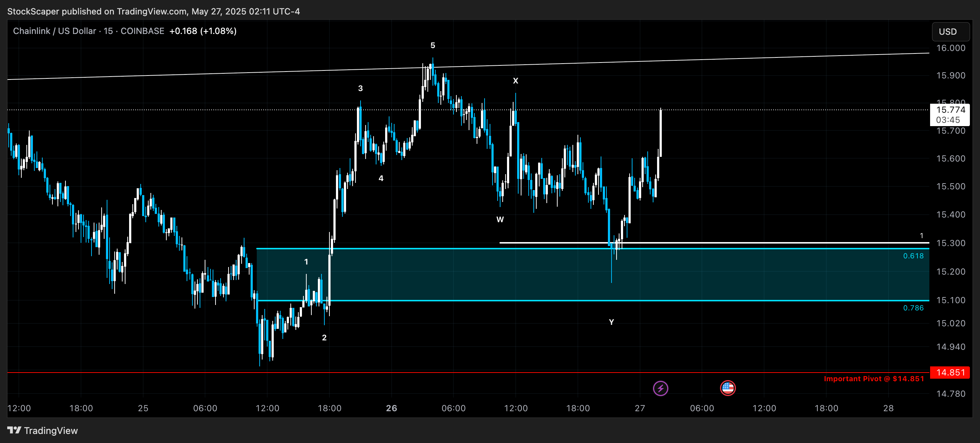Click the wave label 5 at the top
The width and height of the screenshot is (980, 443).
[x=433, y=45]
